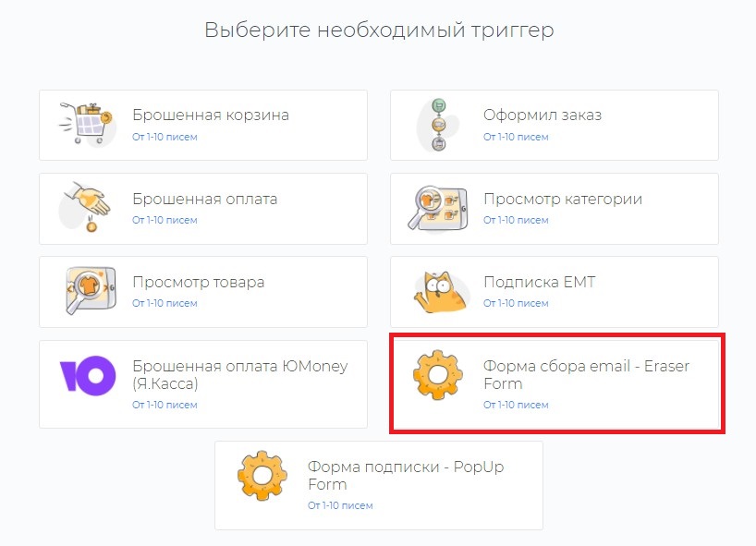Click the 'Выберите необходимый триггер' heading
The image size is (756, 546).
[x=379, y=30]
